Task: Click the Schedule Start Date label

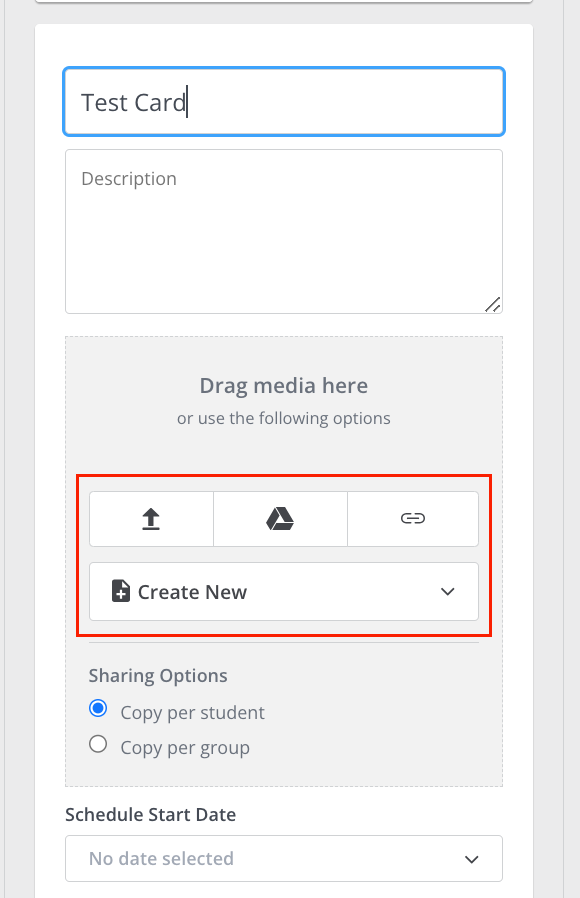Action: tap(151, 815)
